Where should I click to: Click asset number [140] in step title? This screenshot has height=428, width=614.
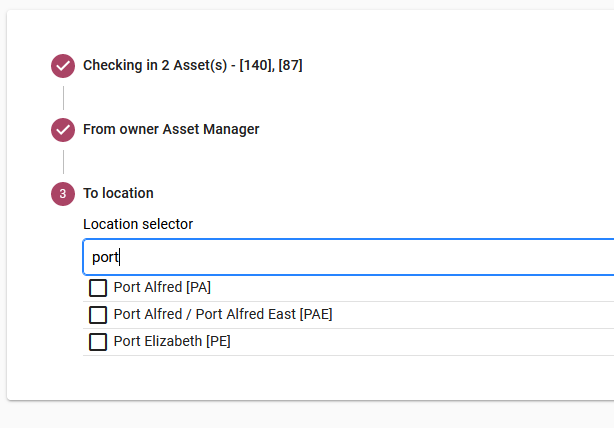click(257, 65)
